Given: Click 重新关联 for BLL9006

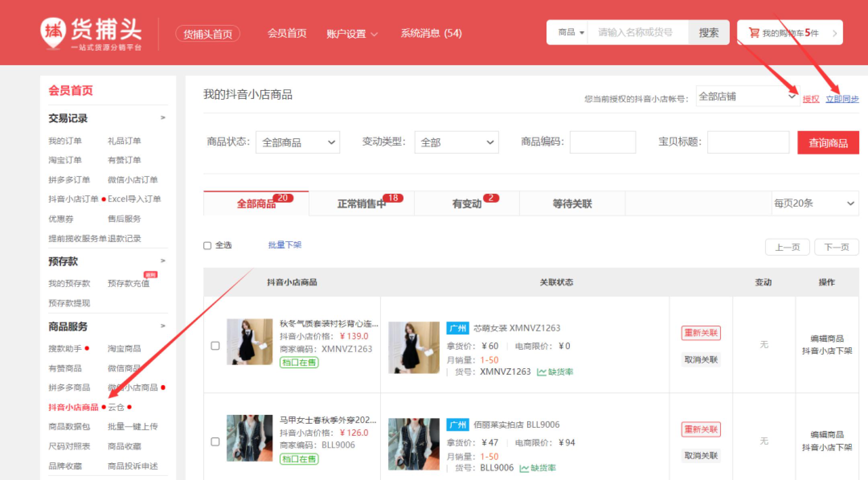Looking at the screenshot, I should [701, 429].
